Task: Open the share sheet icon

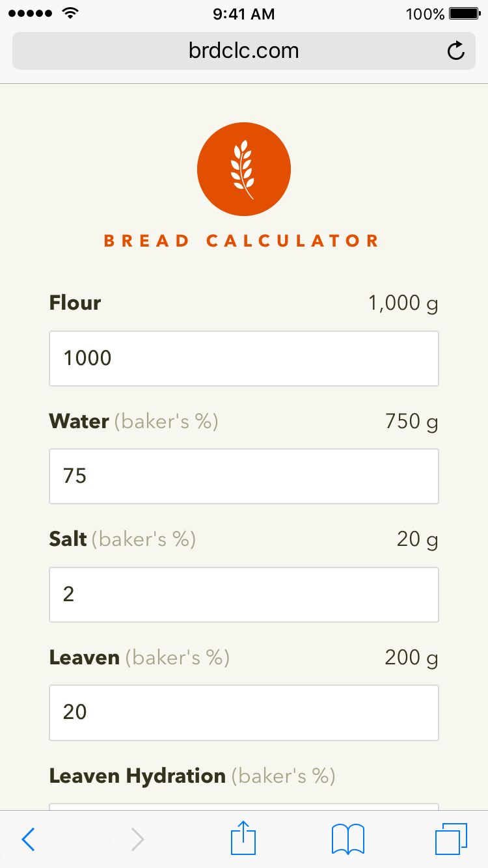Action: pyautogui.click(x=244, y=838)
